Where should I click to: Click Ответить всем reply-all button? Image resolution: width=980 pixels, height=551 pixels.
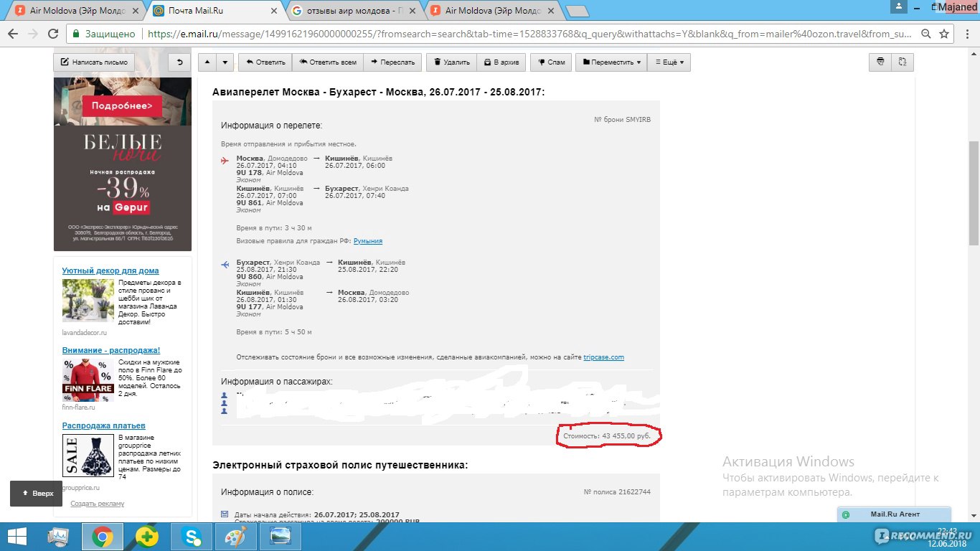click(328, 62)
